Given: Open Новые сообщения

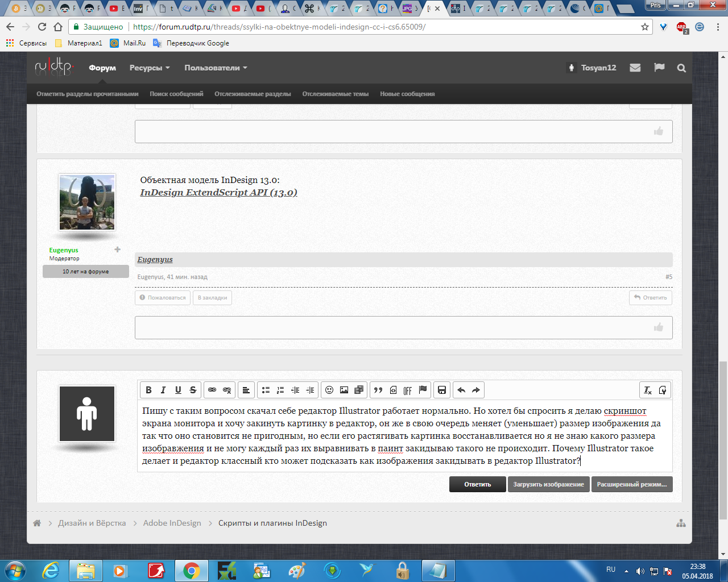Looking at the screenshot, I should (407, 94).
